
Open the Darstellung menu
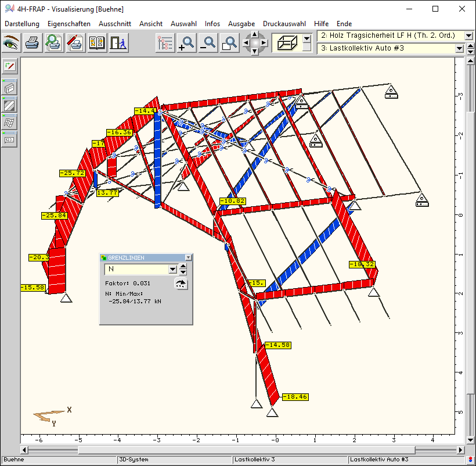pyautogui.click(x=22, y=24)
